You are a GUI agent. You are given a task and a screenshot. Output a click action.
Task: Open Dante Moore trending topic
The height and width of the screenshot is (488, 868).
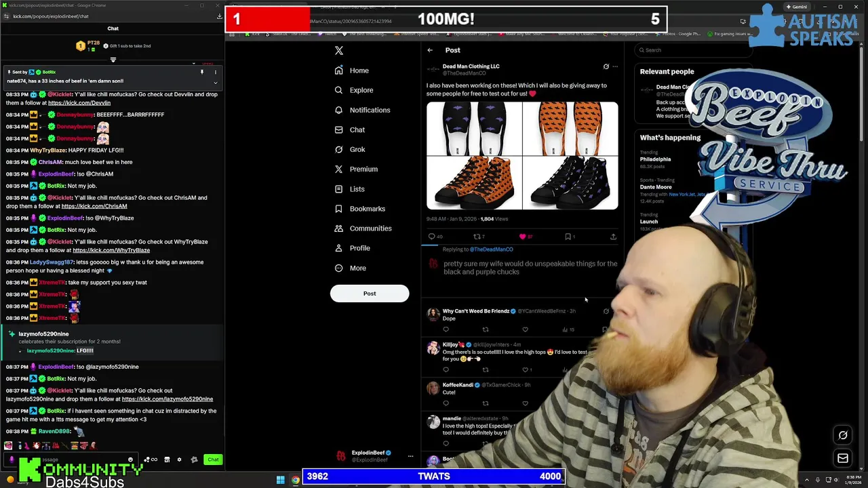(x=656, y=187)
